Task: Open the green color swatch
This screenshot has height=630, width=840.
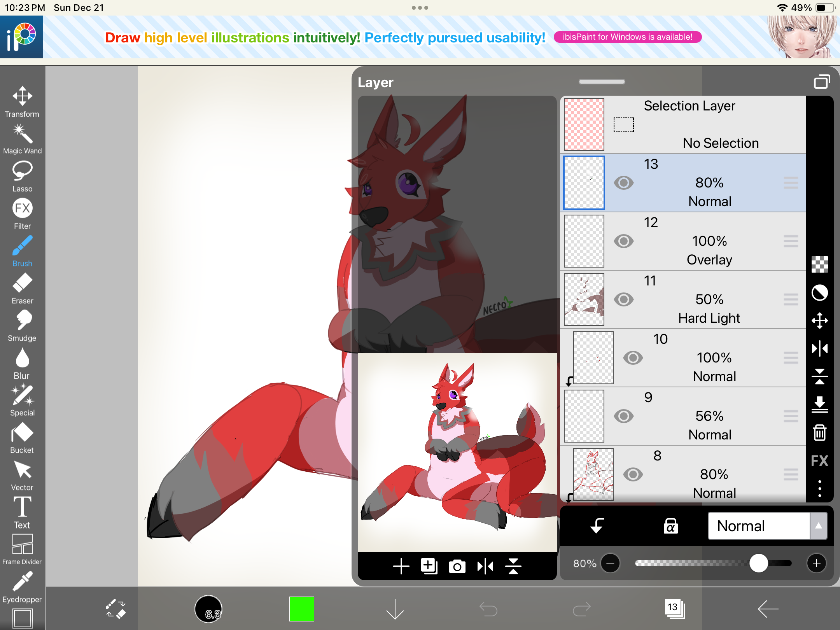Action: point(301,609)
